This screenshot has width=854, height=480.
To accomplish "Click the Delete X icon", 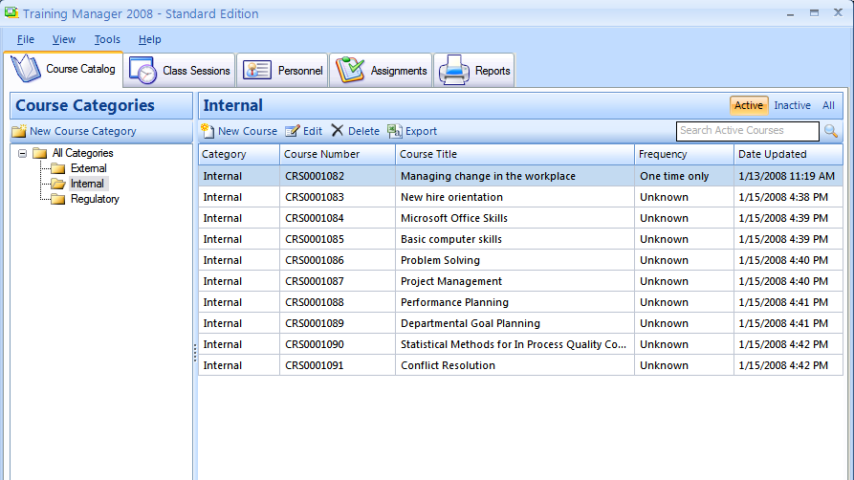I will click(338, 131).
